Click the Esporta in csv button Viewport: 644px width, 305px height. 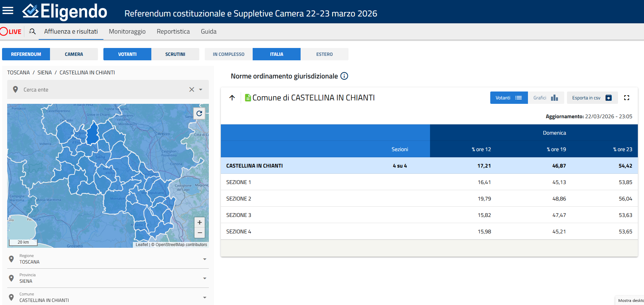click(x=592, y=98)
